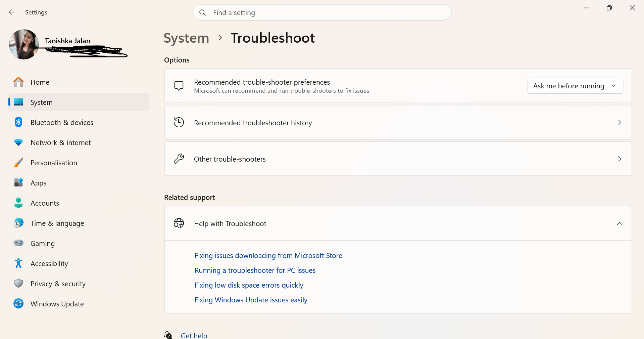This screenshot has width=644, height=339.
Task: Open Privacy & security settings
Action: [x=79, y=284]
